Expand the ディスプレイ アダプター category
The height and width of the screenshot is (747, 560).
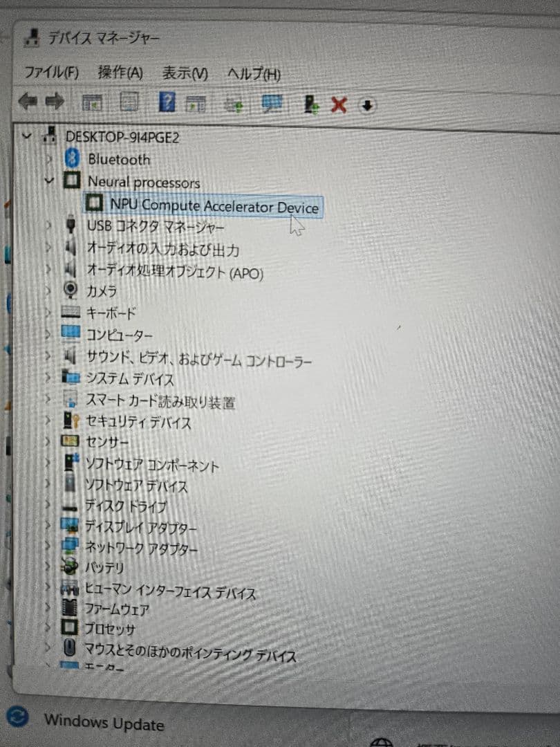coord(49,526)
